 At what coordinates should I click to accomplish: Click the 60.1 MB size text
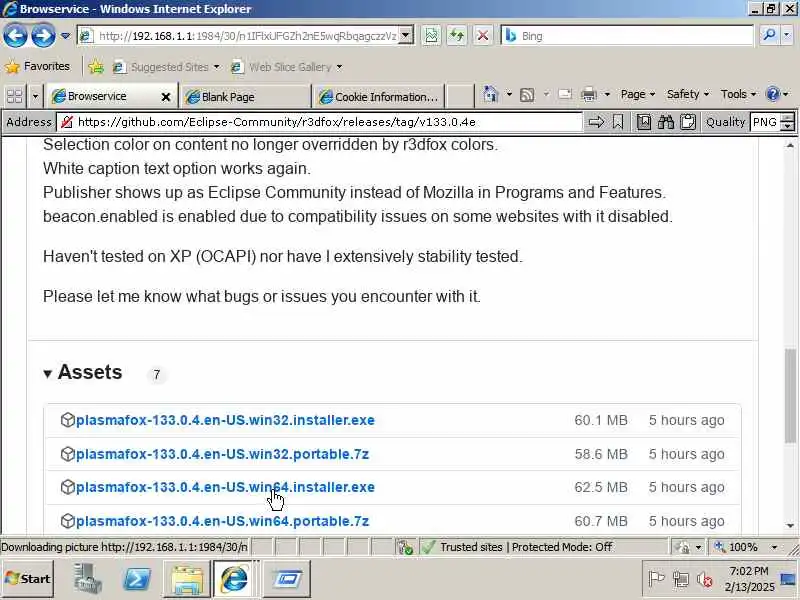pos(601,420)
